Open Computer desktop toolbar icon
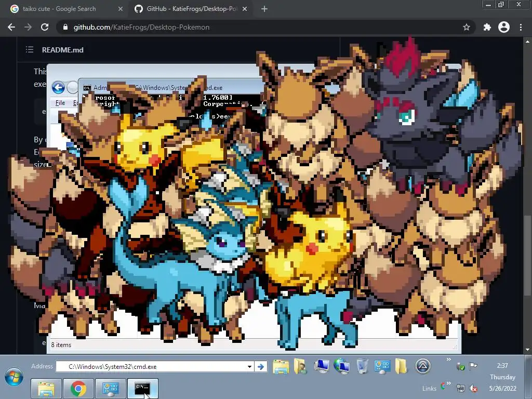This screenshot has height=399, width=532. point(321,366)
